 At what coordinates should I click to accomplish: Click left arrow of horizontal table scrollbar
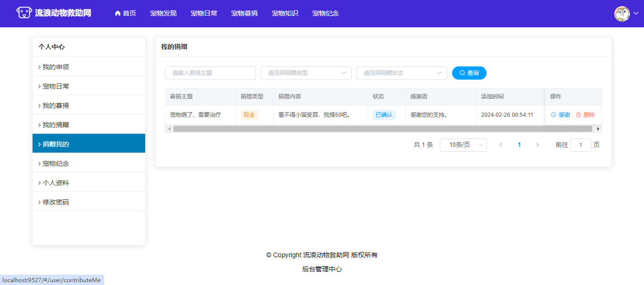pos(169,129)
